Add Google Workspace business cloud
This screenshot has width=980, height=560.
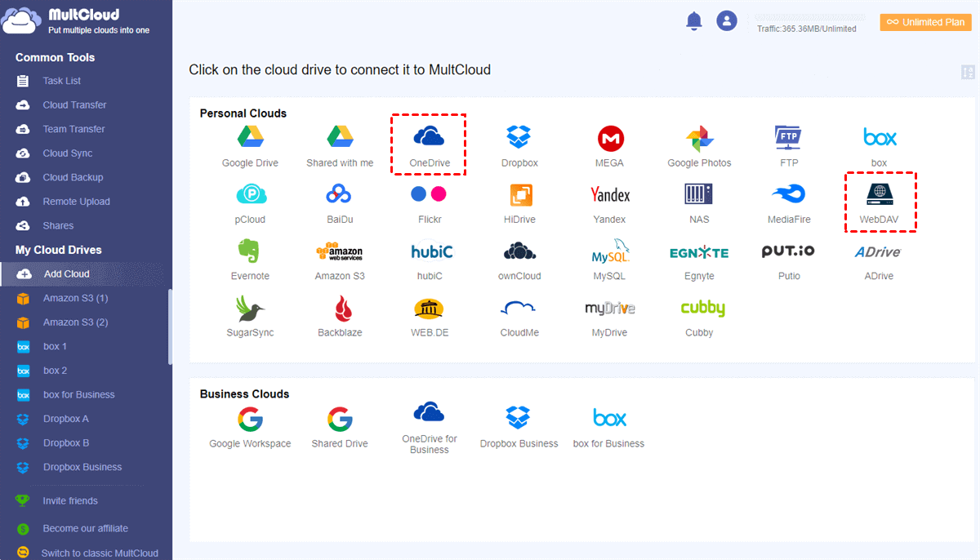click(x=250, y=420)
